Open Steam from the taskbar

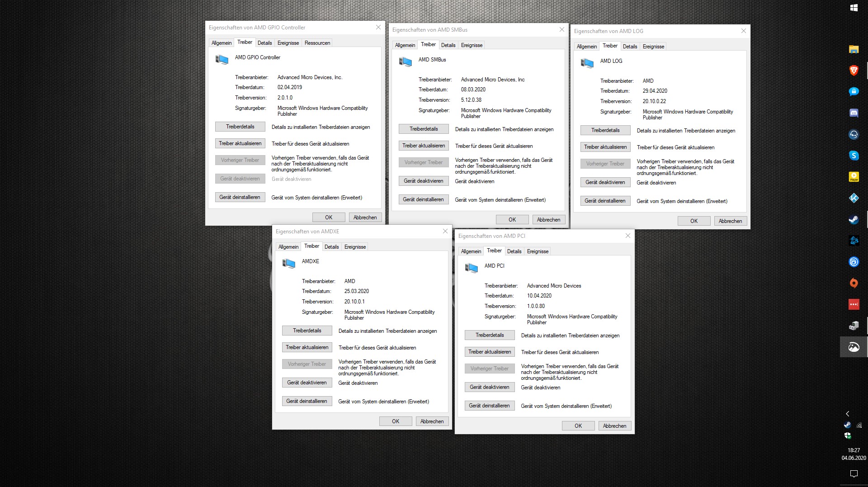click(854, 219)
